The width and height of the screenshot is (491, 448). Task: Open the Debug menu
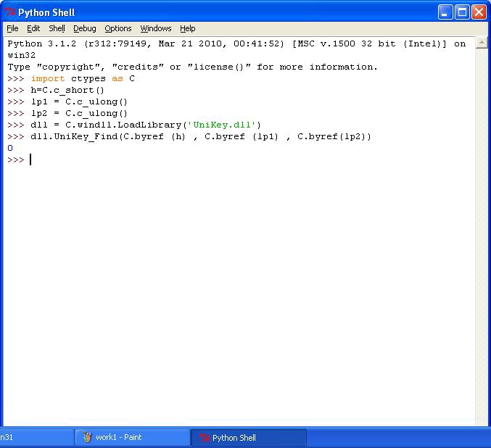[x=85, y=28]
